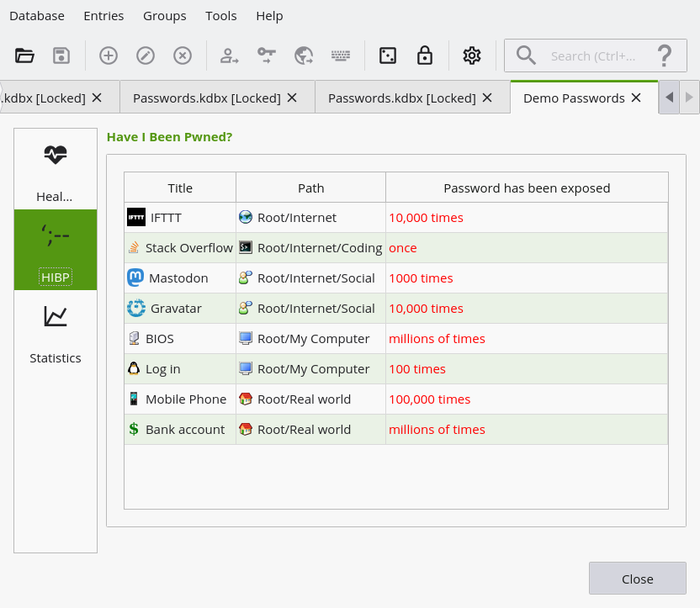The image size is (700, 608).
Task: Open the password generator dice icon
Action: (x=388, y=56)
